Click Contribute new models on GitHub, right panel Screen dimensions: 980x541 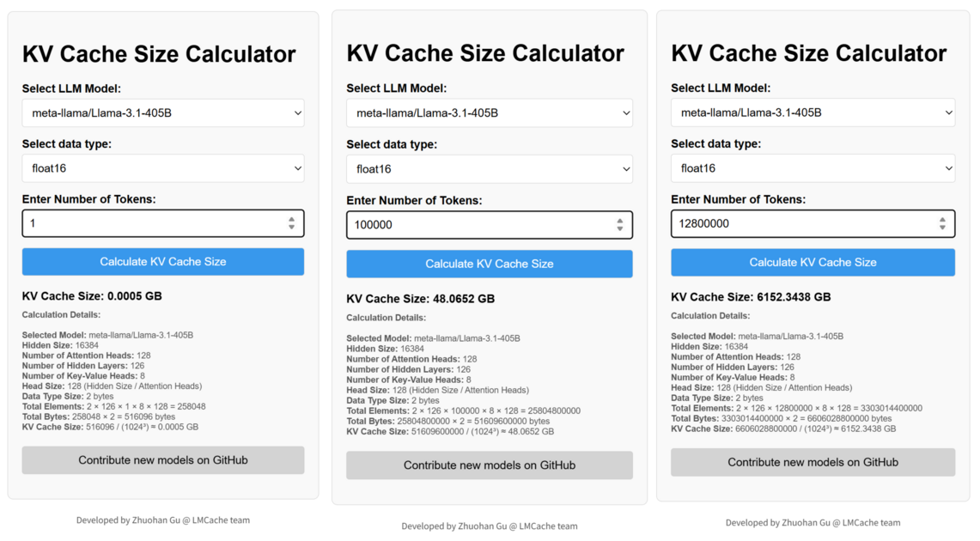[813, 462]
